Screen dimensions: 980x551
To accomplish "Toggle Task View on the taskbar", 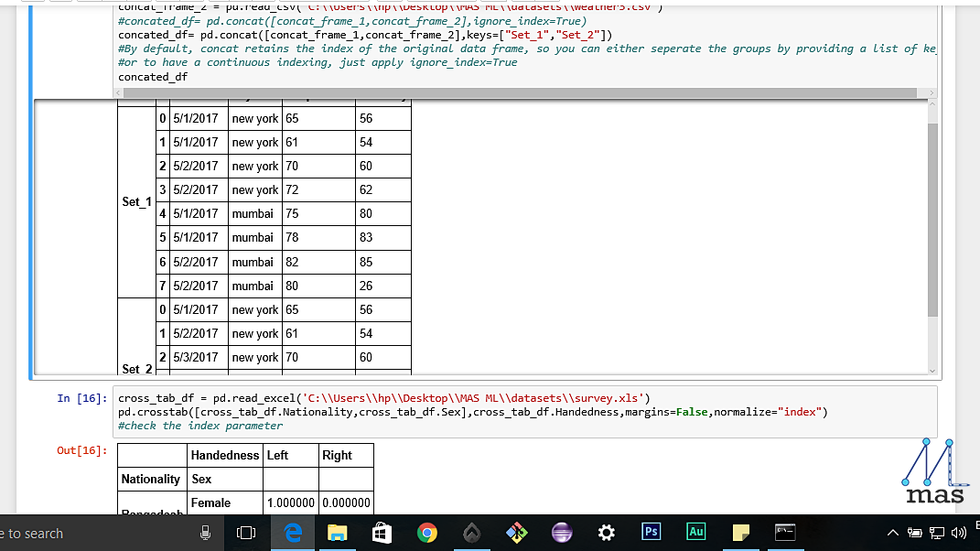I will (243, 532).
